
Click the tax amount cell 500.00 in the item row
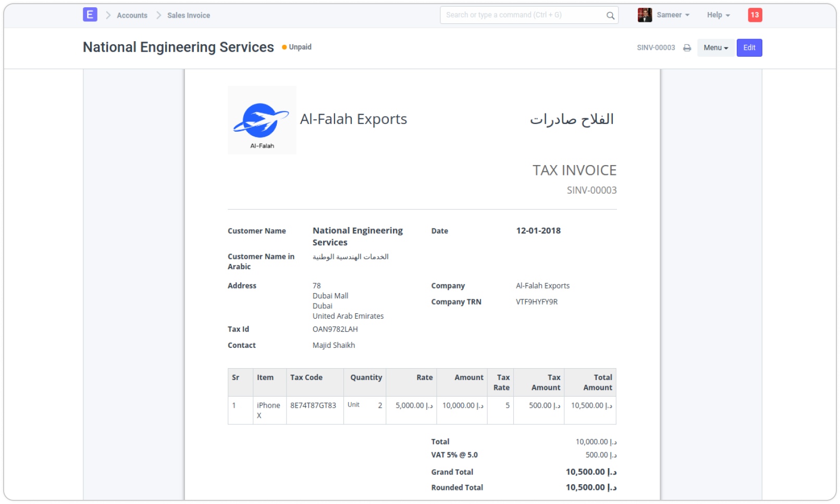pos(539,411)
